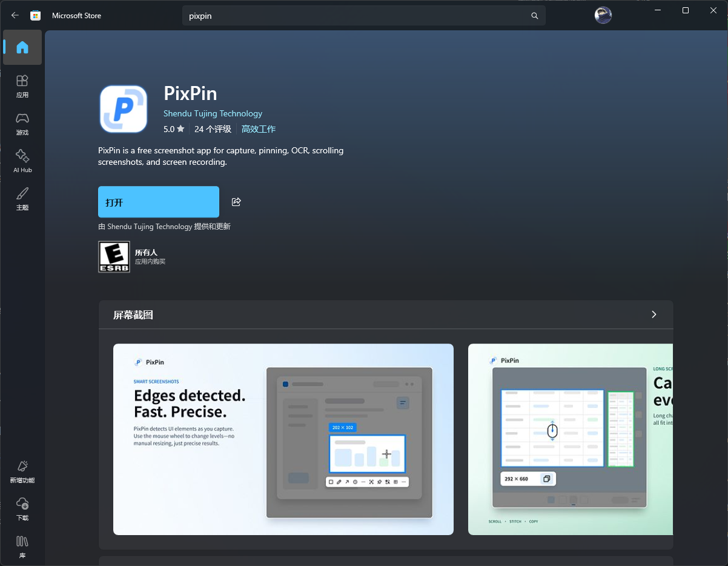This screenshot has width=728, height=566.
Task: Open the user profile avatar
Action: [x=603, y=16]
